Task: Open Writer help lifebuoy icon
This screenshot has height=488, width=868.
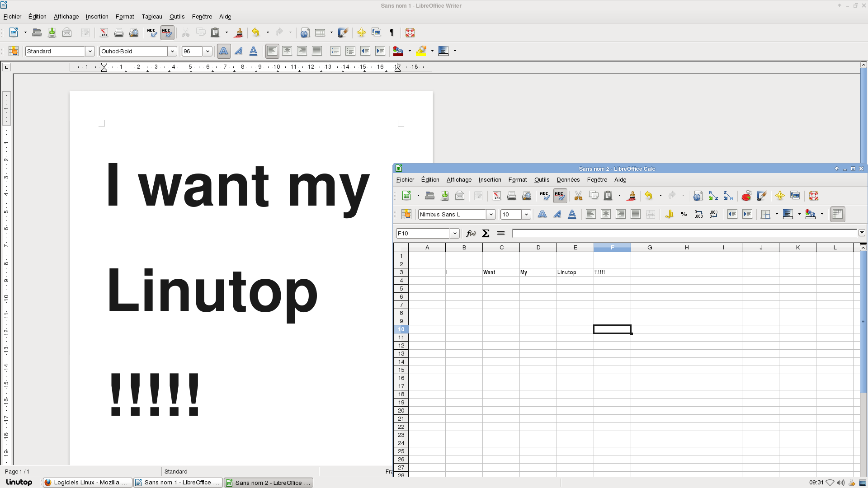Action: 410,33
